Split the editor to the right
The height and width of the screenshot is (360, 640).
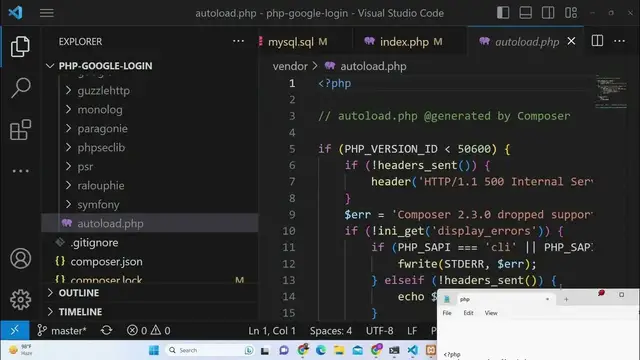pos(597,41)
